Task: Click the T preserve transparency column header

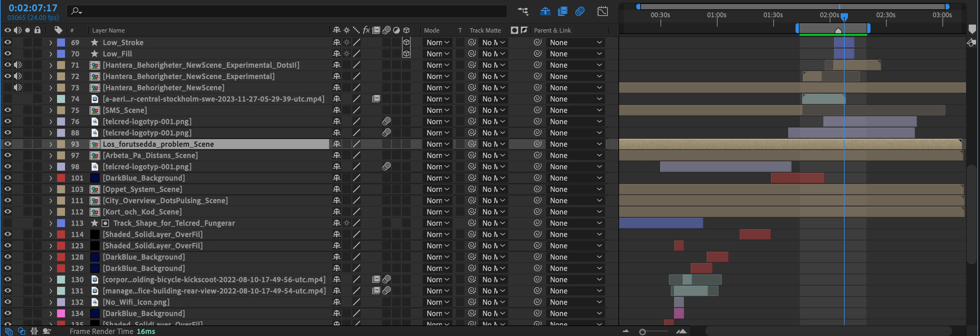Action: pyautogui.click(x=460, y=30)
